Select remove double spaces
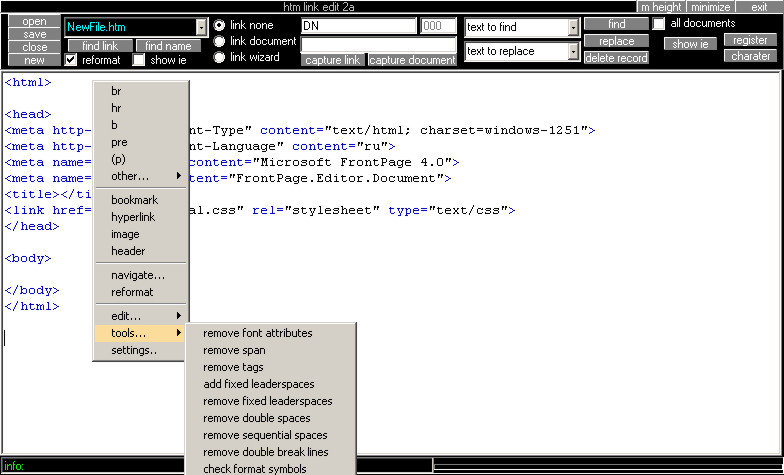Screen dimensions: 784x475 (270, 418)
